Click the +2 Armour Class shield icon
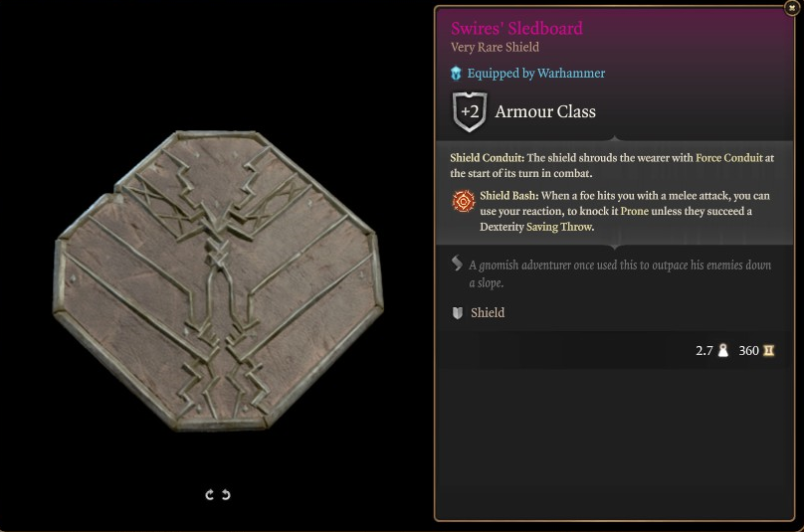Image resolution: width=804 pixels, height=532 pixels. tap(470, 111)
